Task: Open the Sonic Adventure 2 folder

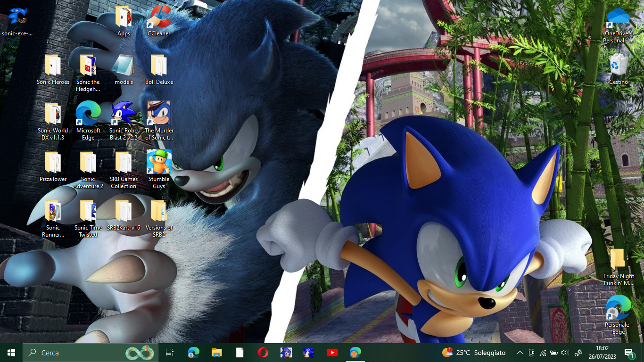Action: pyautogui.click(x=88, y=170)
